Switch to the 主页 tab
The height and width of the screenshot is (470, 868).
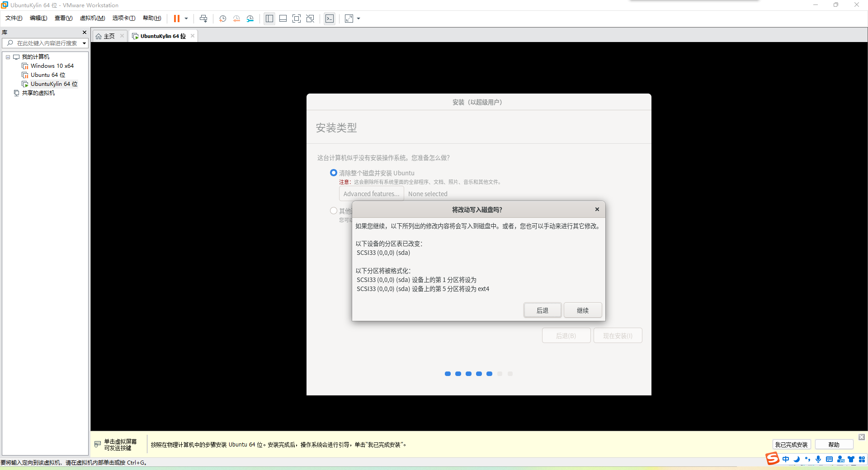click(109, 36)
